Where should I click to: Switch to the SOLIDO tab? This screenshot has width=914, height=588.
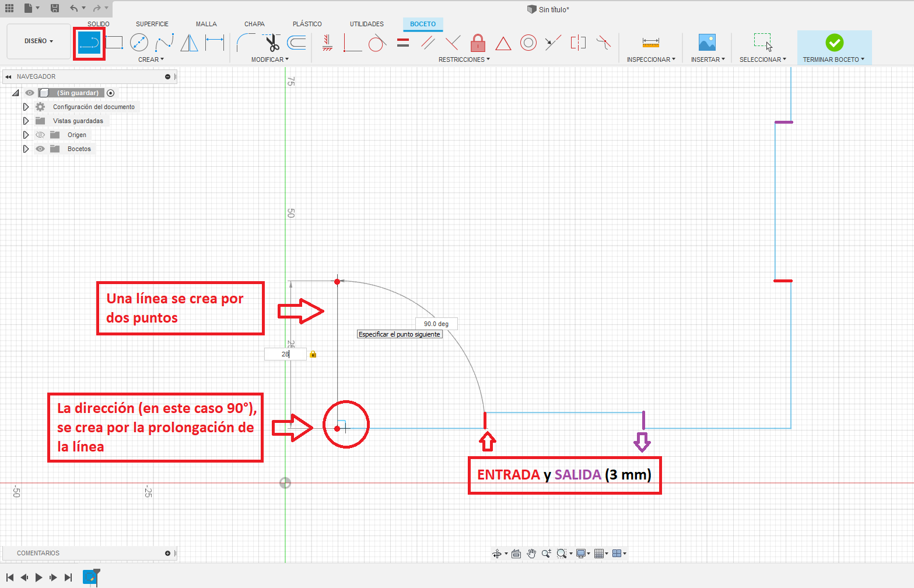coord(99,24)
